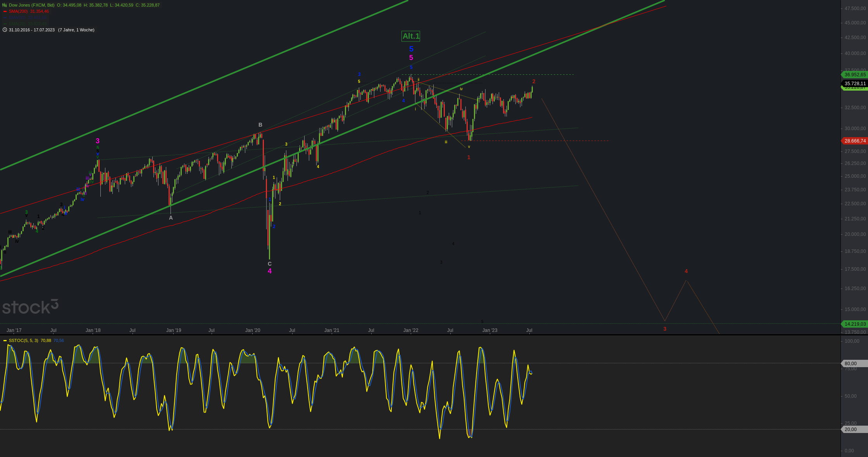The width and height of the screenshot is (868, 457).
Task: Click the red SMA(200) line marker
Action: point(5,11)
